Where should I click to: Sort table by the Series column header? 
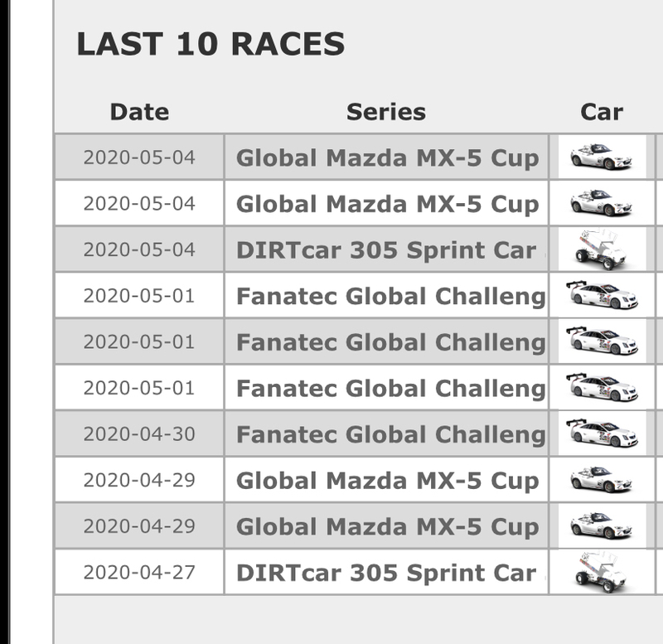pyautogui.click(x=386, y=112)
